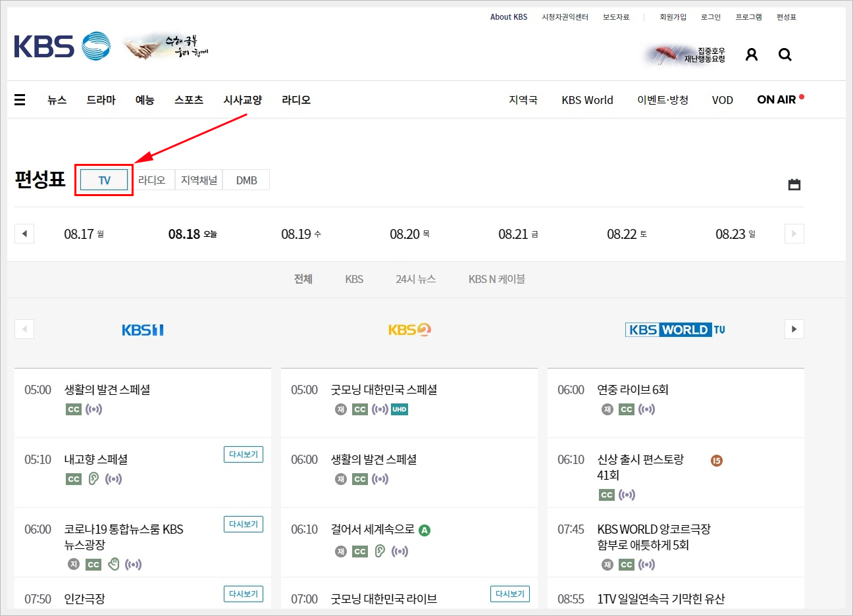Viewport: 853px width, 616px height.
Task: Filter channels by 24시 뉴스
Action: click(x=415, y=279)
